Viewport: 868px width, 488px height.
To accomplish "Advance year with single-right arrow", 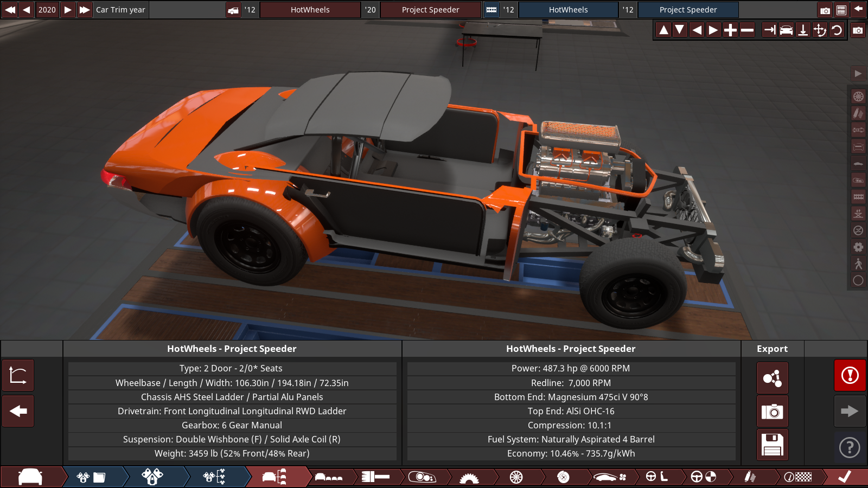I will coord(68,10).
